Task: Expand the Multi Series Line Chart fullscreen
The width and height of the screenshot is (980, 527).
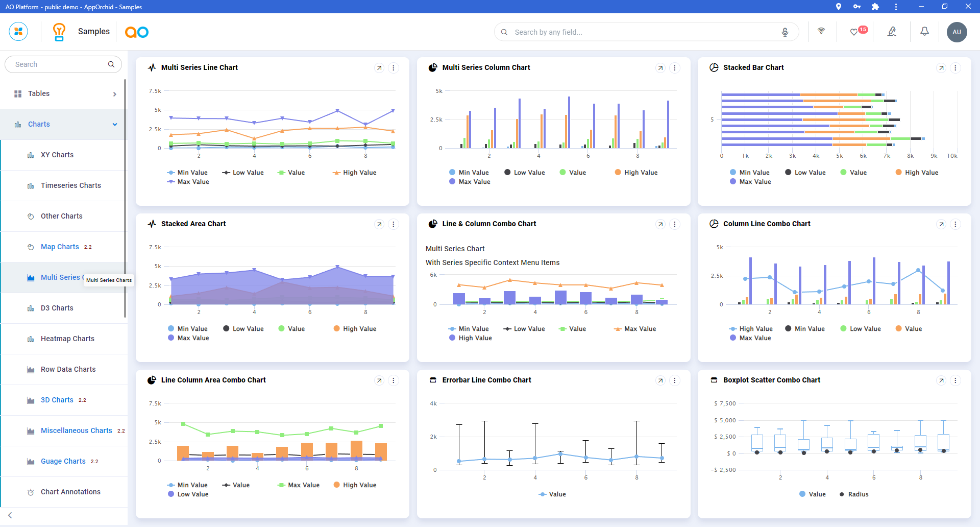Action: point(379,68)
